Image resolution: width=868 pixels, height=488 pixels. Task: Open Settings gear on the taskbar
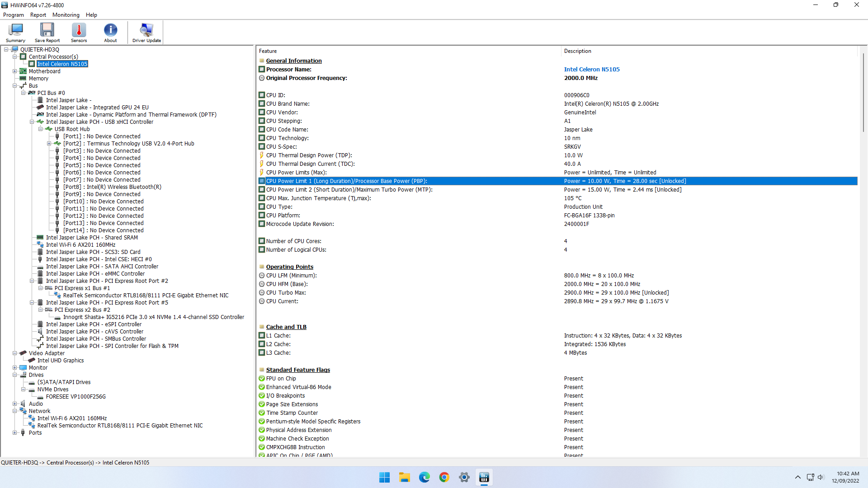click(x=464, y=477)
